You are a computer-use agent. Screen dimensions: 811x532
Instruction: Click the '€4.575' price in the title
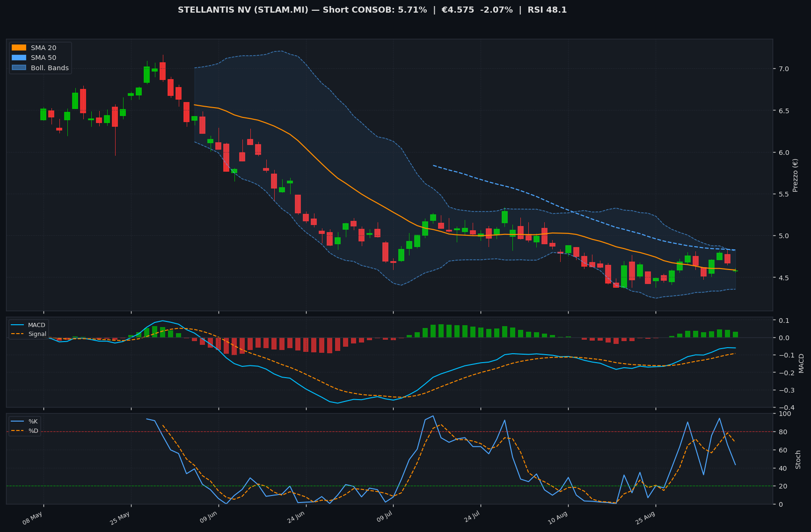457,10
